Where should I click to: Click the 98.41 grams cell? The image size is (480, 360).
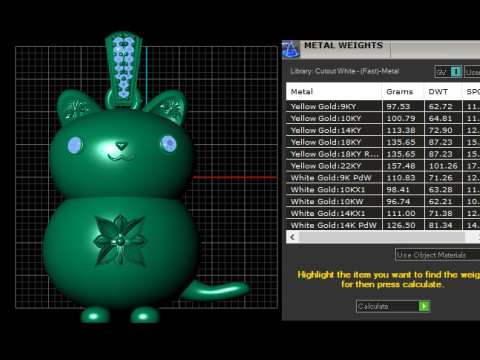[403, 190]
